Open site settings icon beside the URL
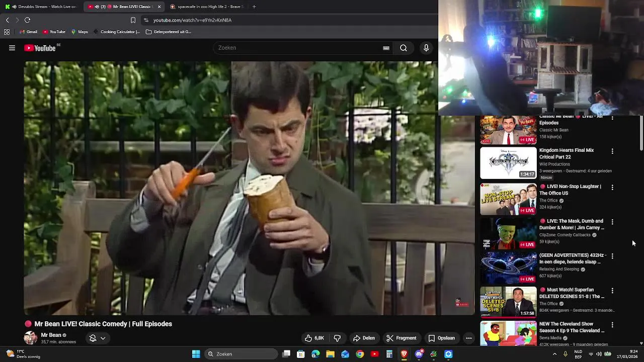 click(x=146, y=20)
